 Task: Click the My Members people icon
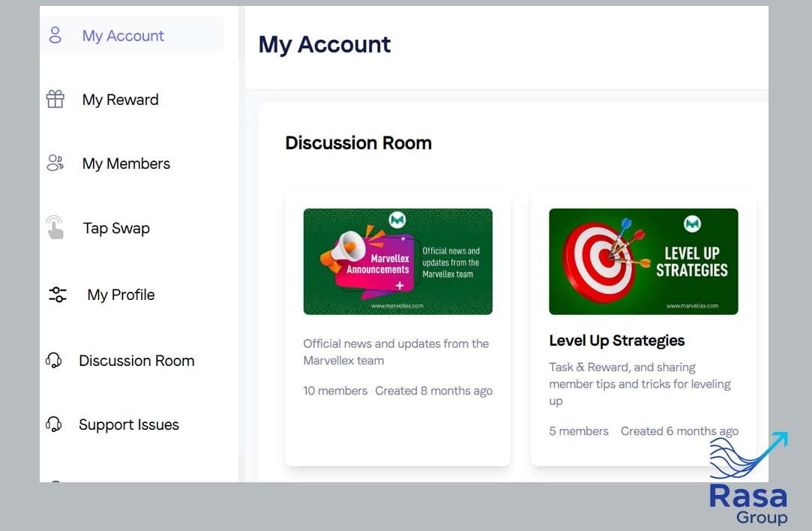pyautogui.click(x=55, y=163)
